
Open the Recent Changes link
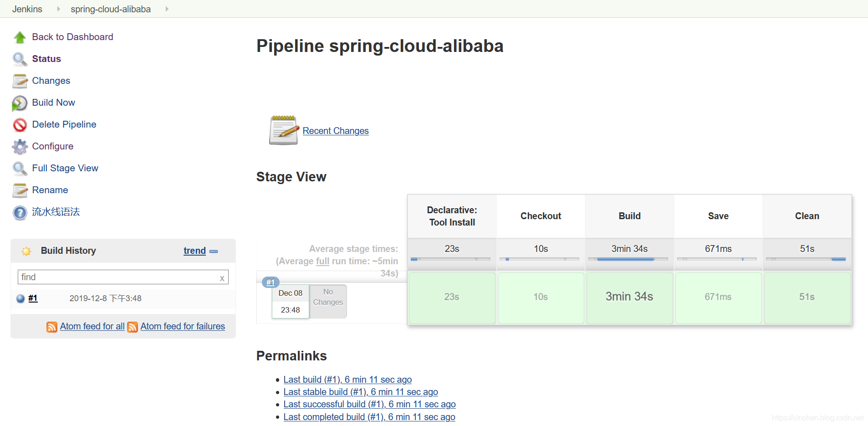click(x=336, y=131)
